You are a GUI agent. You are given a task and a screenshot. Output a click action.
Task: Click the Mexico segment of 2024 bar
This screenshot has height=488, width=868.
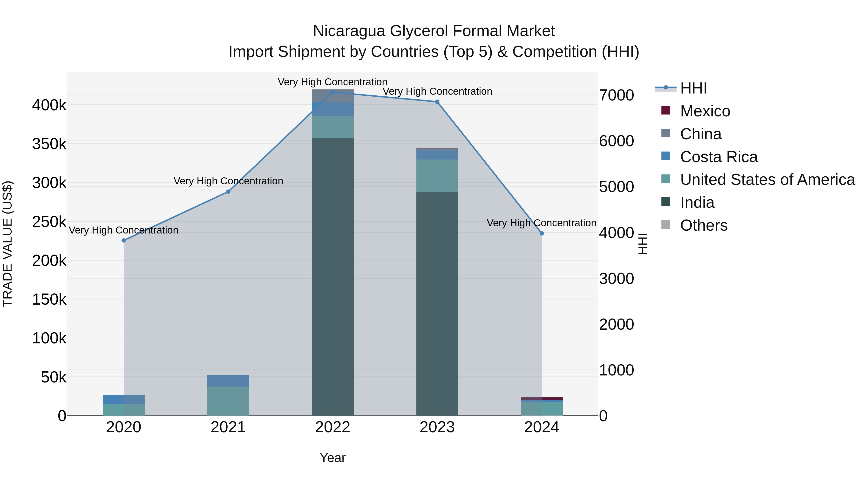542,399
